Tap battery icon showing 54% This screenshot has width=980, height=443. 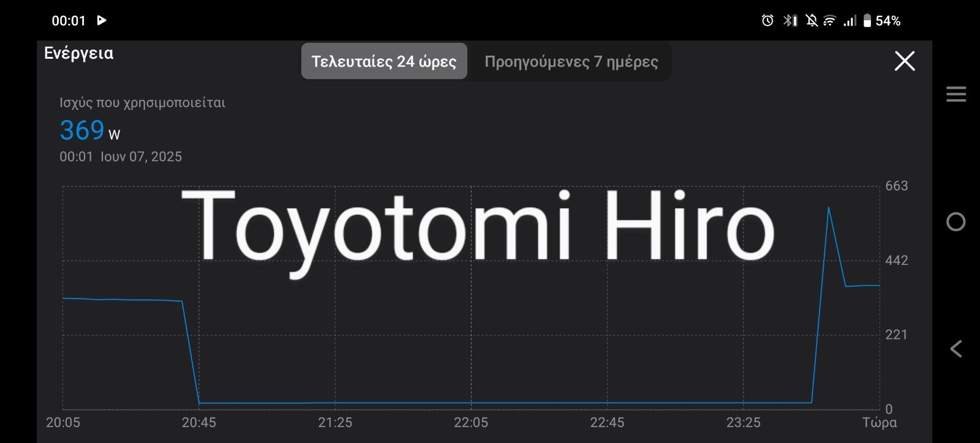tap(867, 21)
